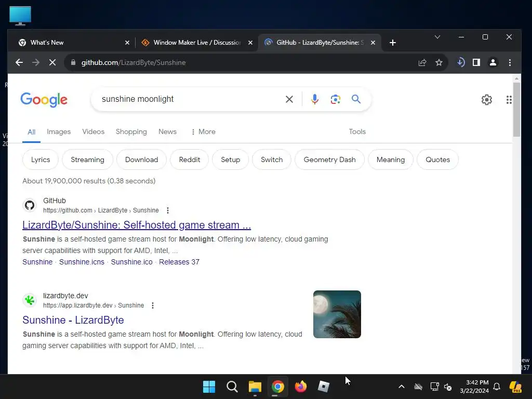Image resolution: width=532 pixels, height=399 pixels.
Task: Filter with the Reddit chip
Action: tap(189, 159)
